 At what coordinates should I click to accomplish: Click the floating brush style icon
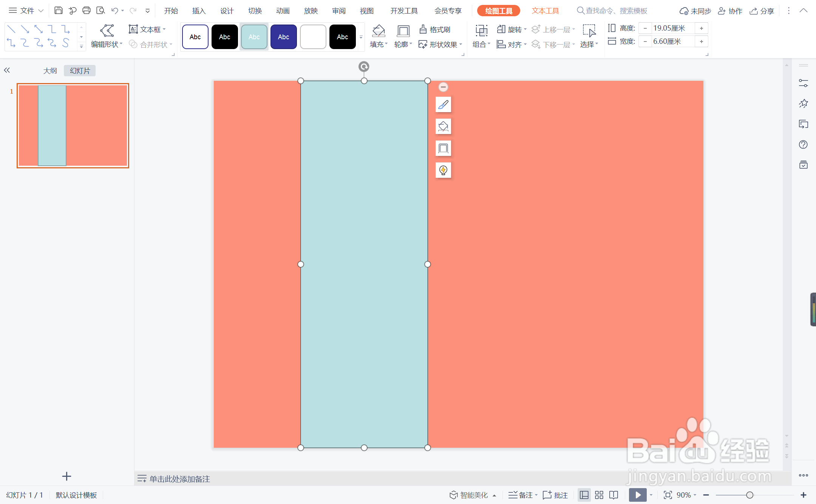click(x=443, y=105)
